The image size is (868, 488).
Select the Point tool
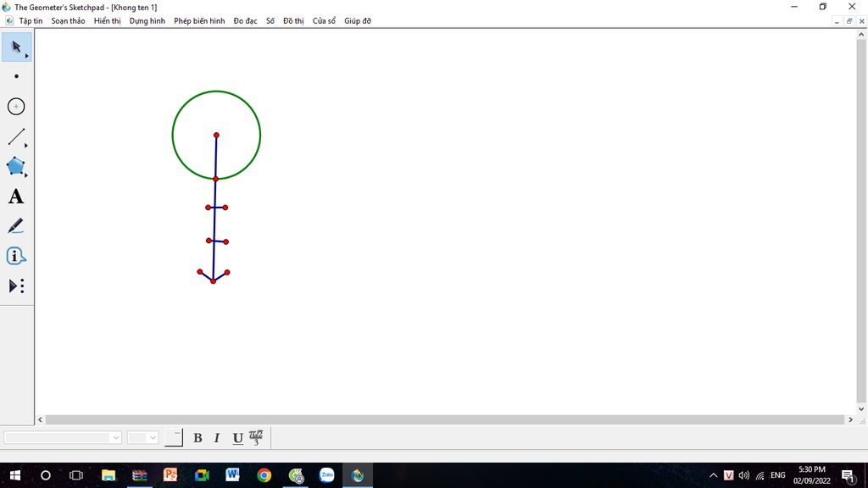[x=16, y=76]
